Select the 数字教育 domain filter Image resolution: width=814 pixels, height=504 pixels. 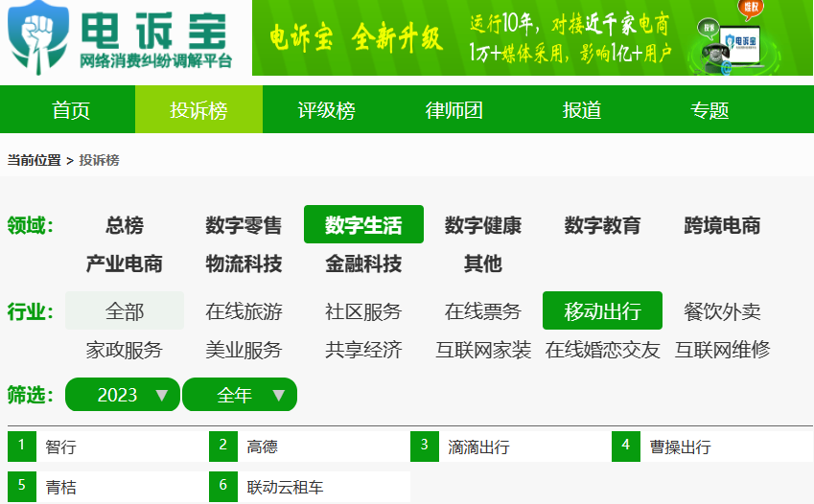click(602, 225)
